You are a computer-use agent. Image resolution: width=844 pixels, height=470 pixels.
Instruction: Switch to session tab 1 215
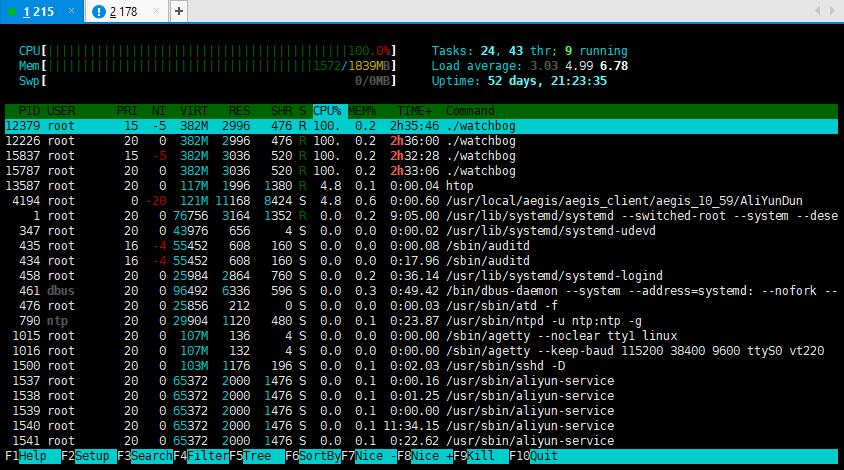41,11
